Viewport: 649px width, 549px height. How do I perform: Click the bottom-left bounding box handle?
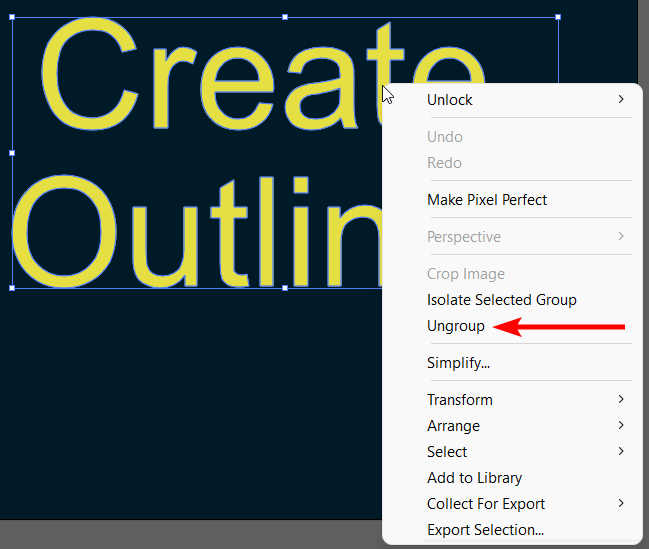12,288
